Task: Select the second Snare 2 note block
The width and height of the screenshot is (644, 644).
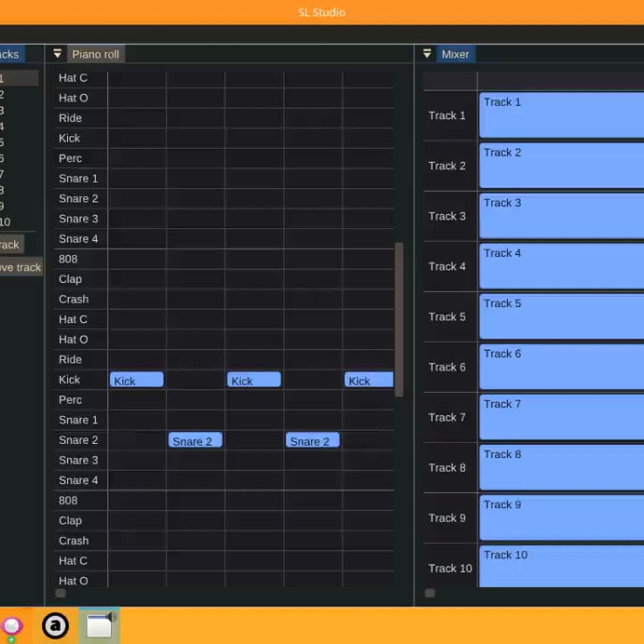Action: pyautogui.click(x=313, y=440)
